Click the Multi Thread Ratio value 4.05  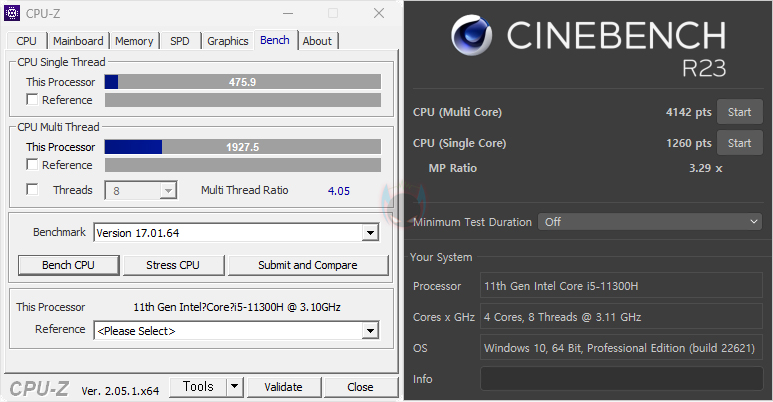point(339,191)
